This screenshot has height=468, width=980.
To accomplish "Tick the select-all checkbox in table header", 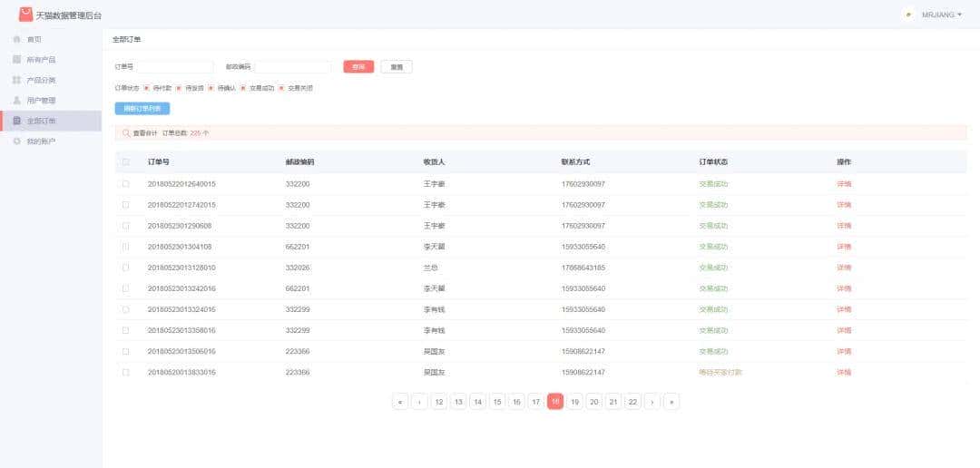I will pyautogui.click(x=125, y=161).
